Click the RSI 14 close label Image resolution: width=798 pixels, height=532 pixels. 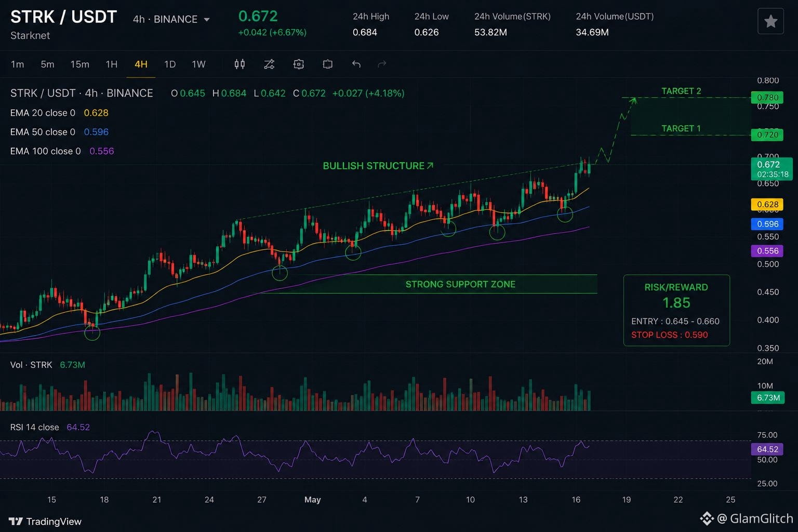[34, 427]
